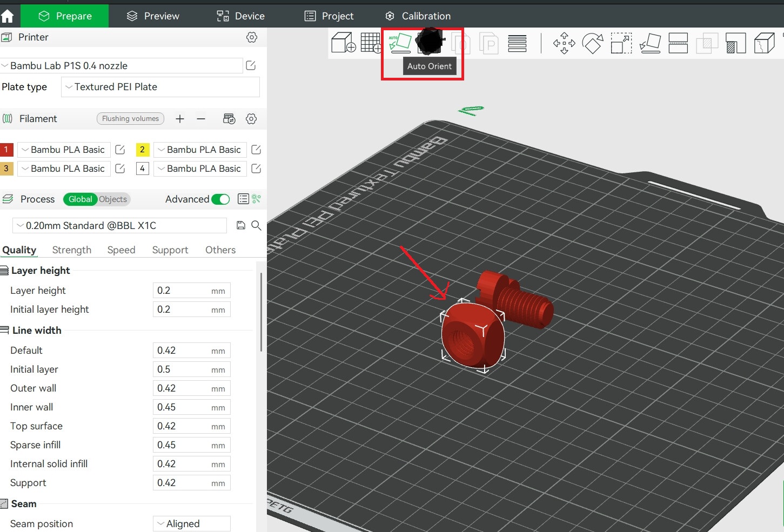The width and height of the screenshot is (784, 532).
Task: Click the Layer height value field
Action: point(192,291)
